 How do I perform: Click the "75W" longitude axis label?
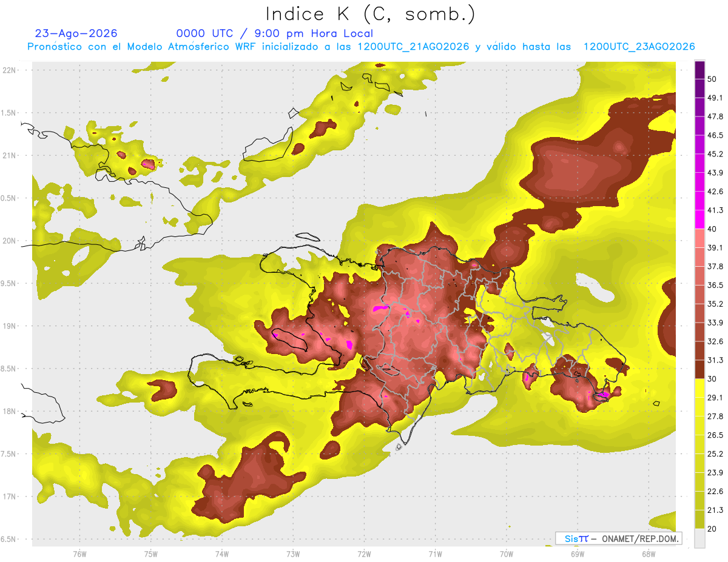(150, 554)
